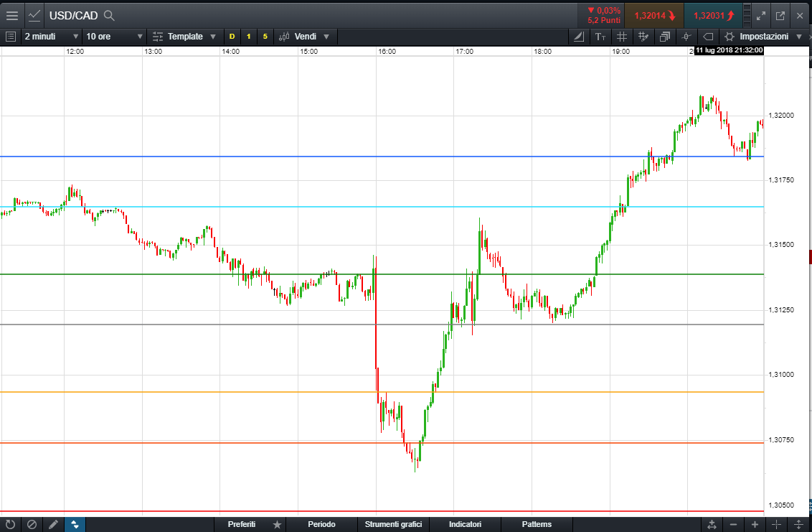Search for a different instrument
The width and height of the screenshot is (812, 532).
click(x=109, y=16)
